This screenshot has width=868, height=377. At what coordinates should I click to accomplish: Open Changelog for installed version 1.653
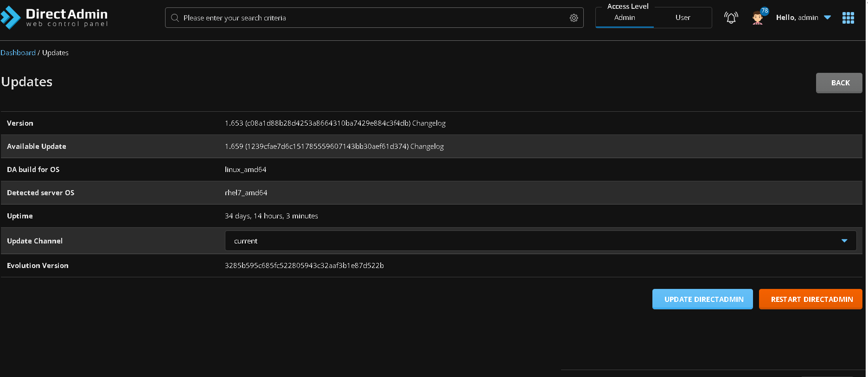click(429, 123)
